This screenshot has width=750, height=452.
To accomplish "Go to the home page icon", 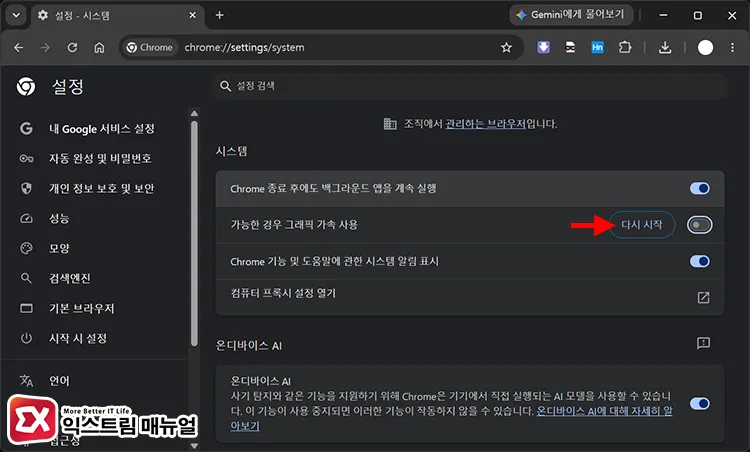I will click(99, 47).
